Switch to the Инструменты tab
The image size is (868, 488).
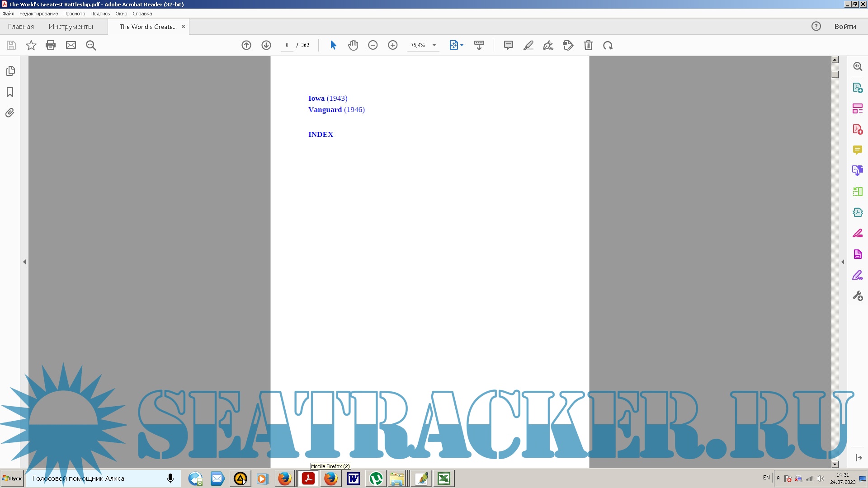71,27
